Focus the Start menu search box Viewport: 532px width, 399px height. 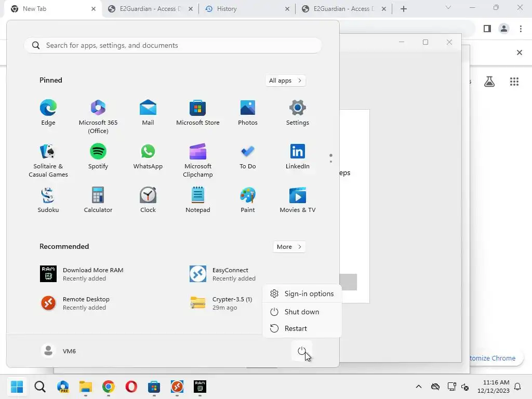coord(172,45)
